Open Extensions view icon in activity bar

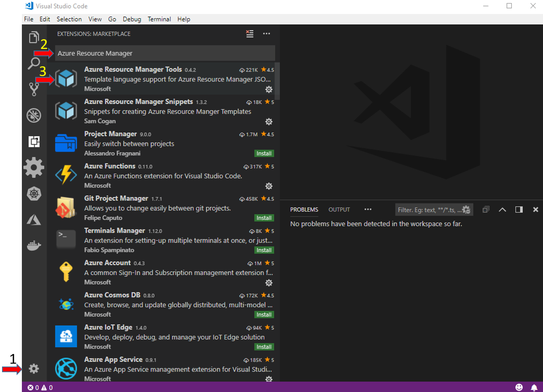[x=34, y=141]
